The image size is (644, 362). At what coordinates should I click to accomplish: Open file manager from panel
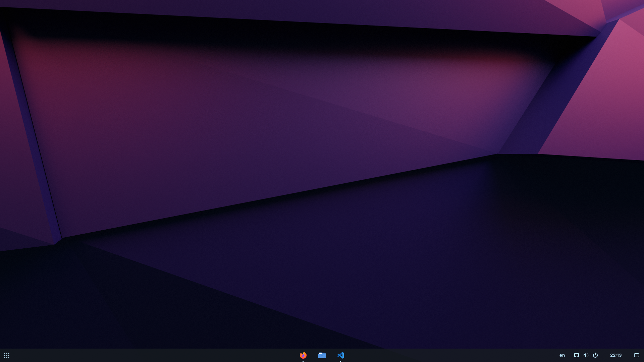click(322, 355)
